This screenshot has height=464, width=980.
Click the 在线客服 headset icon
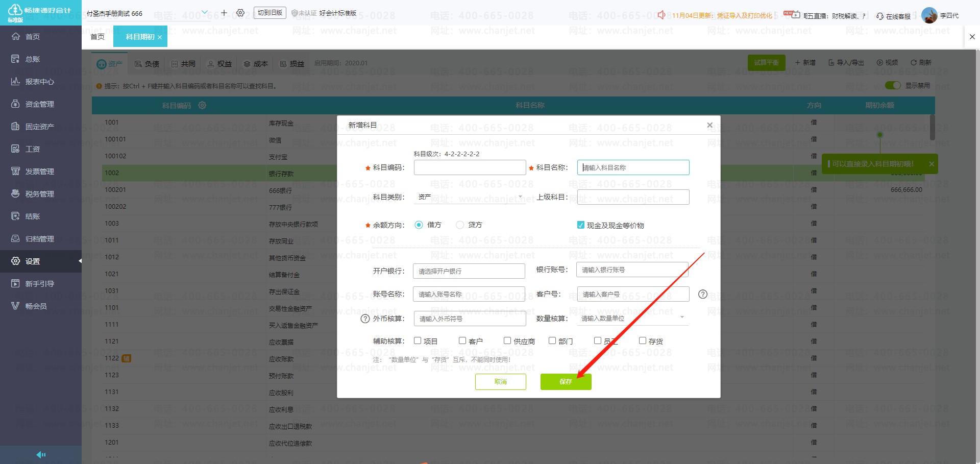coord(880,16)
